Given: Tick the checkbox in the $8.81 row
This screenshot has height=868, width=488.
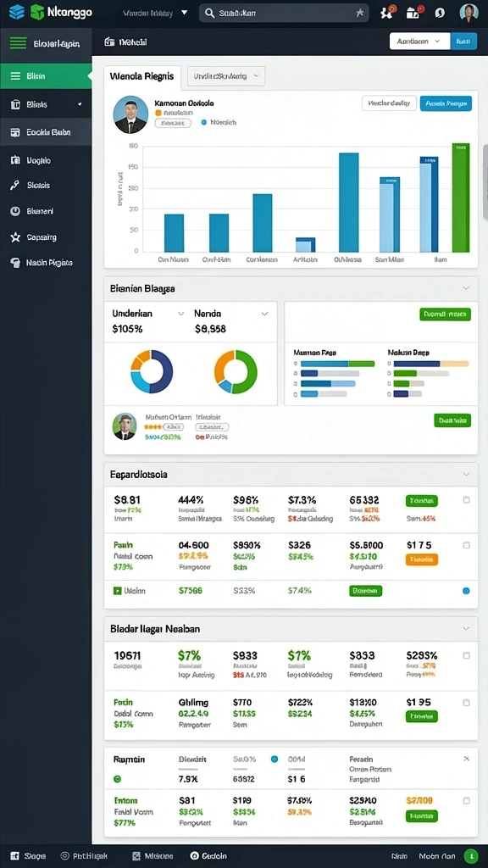Looking at the screenshot, I should click(x=467, y=500).
